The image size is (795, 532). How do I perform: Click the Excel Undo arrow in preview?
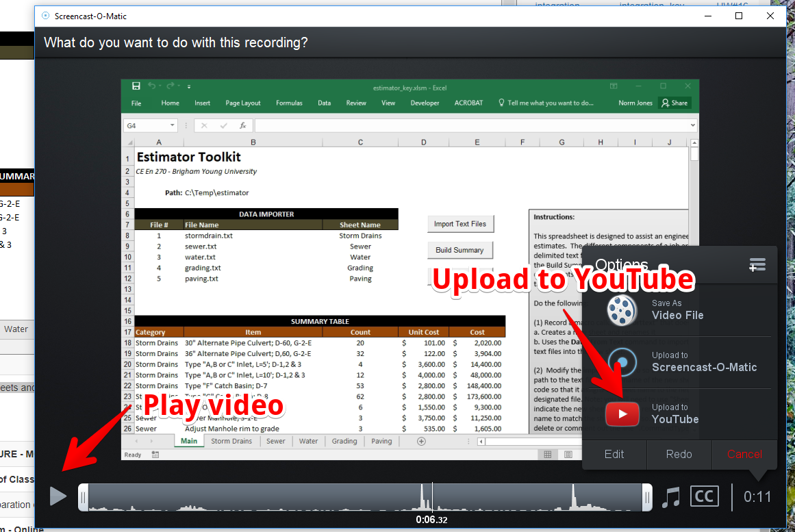coord(151,86)
